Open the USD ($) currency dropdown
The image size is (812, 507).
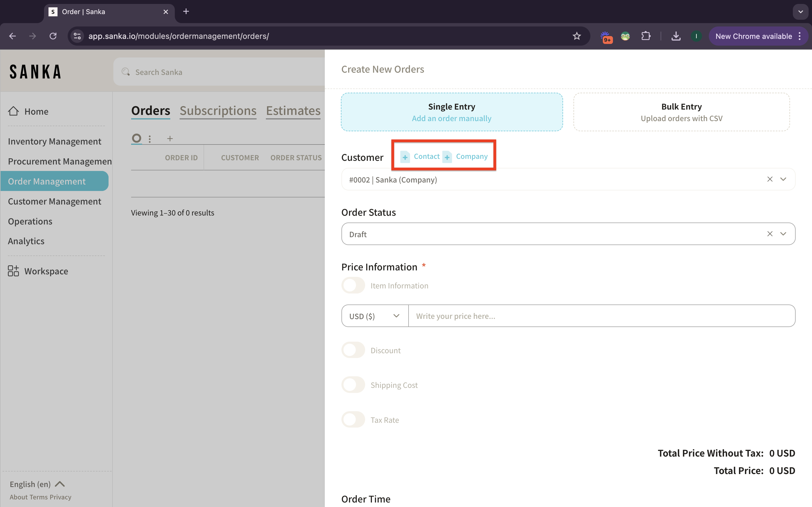point(374,316)
